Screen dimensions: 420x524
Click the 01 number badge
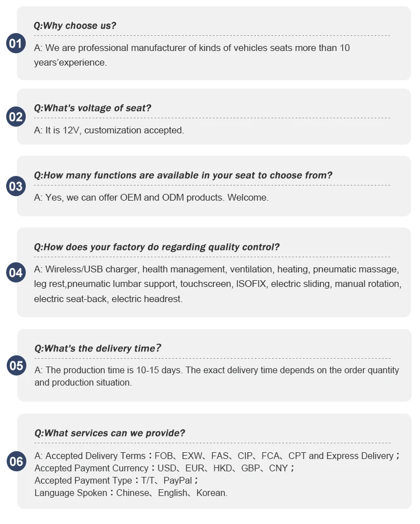[16, 43]
